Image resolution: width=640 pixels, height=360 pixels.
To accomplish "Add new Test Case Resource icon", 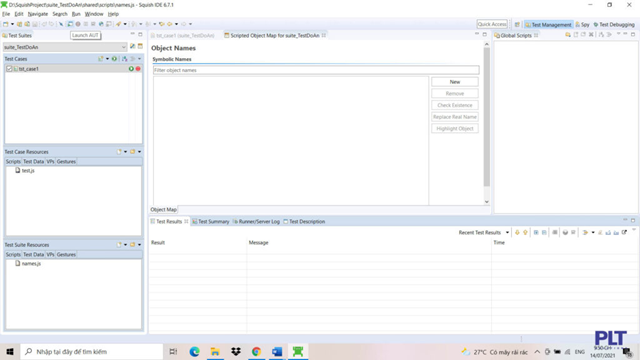I will [119, 152].
